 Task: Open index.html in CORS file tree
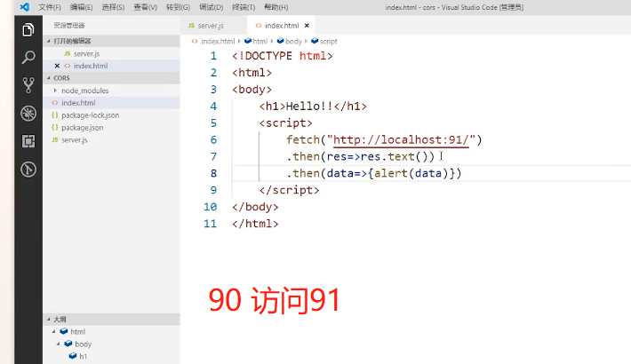(x=111, y=103)
